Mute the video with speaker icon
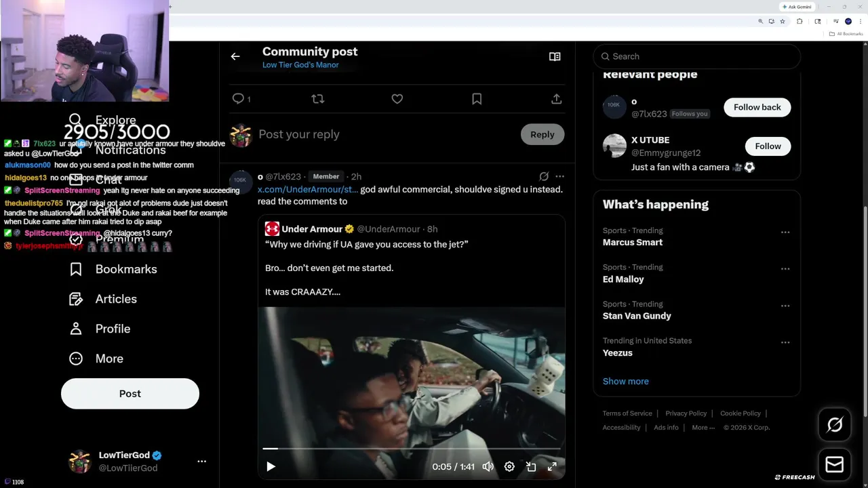This screenshot has width=868, height=488. coord(488,466)
